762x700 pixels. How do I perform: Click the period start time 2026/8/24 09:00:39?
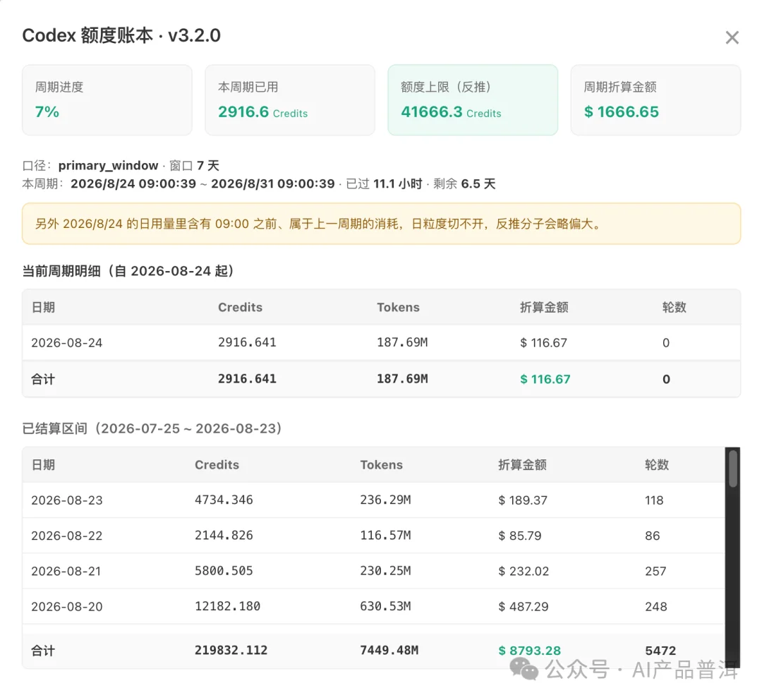133,183
